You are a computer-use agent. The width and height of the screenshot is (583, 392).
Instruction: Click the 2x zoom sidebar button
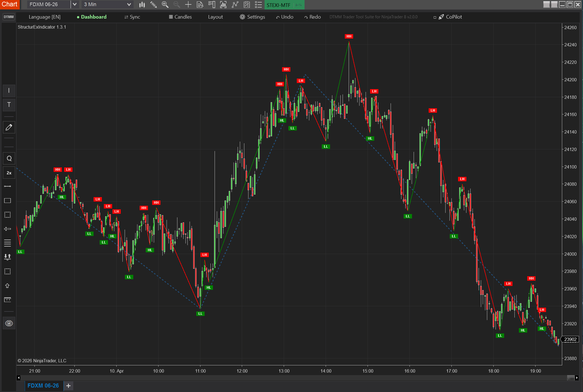(x=9, y=173)
